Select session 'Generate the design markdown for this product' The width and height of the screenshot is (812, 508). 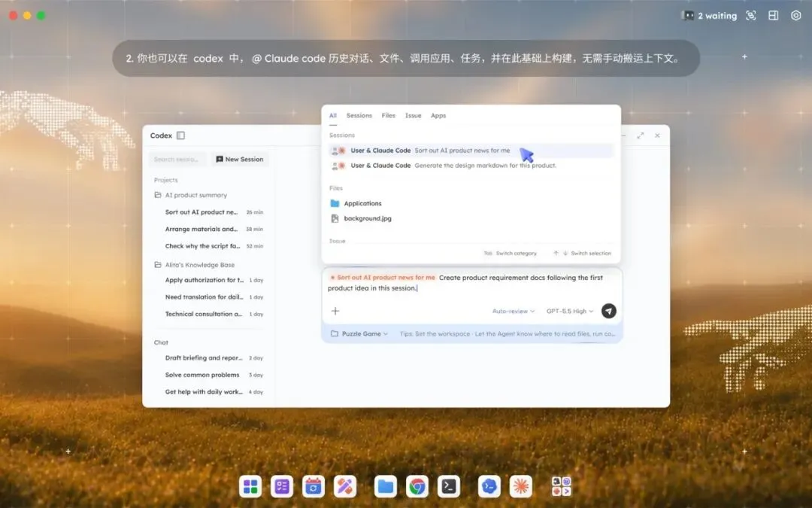pos(471,166)
